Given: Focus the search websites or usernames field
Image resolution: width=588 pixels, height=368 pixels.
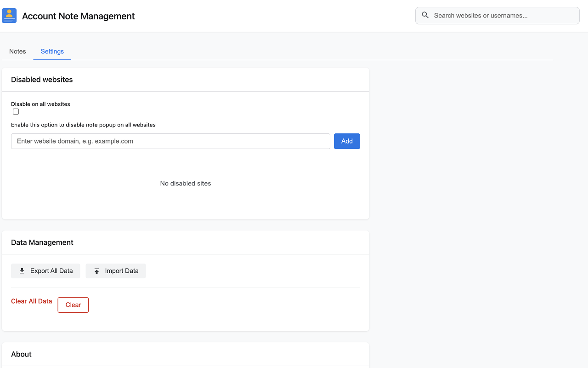Looking at the screenshot, I should [x=503, y=16].
